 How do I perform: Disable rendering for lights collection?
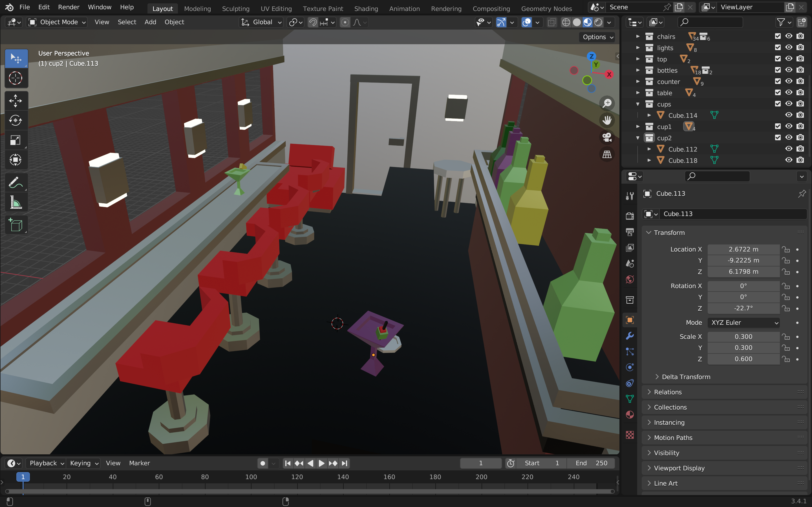coord(800,48)
